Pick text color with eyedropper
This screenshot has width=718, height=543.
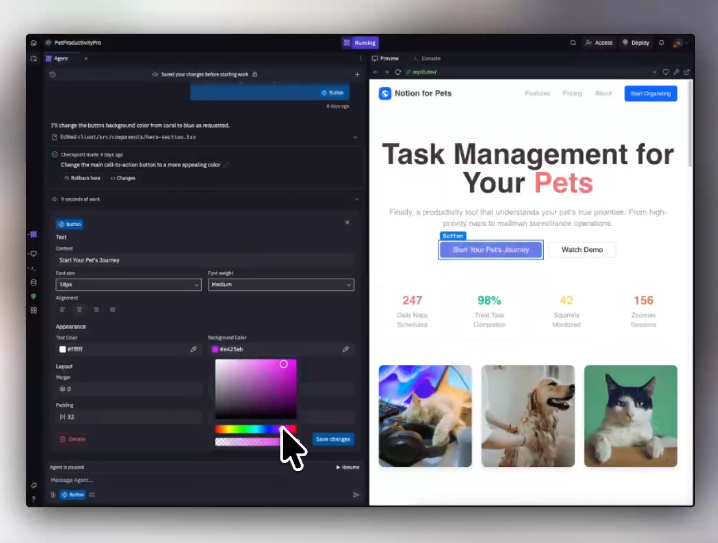(x=193, y=349)
